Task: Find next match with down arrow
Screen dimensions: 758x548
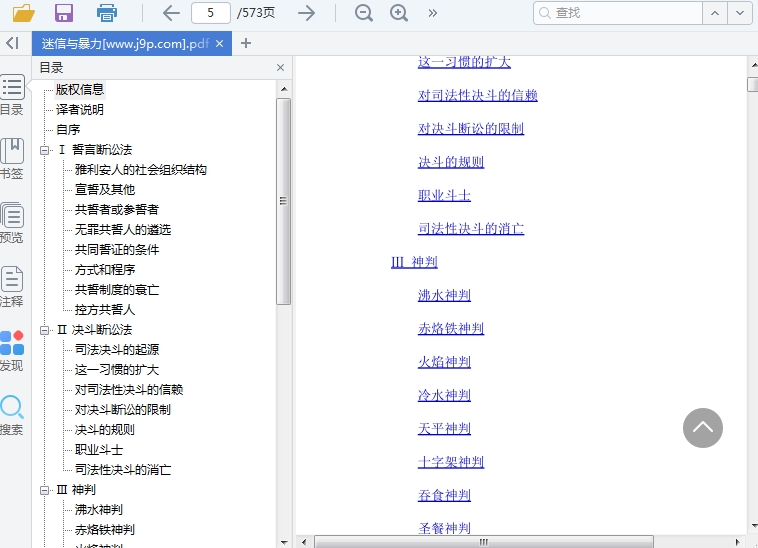Action: 740,13
